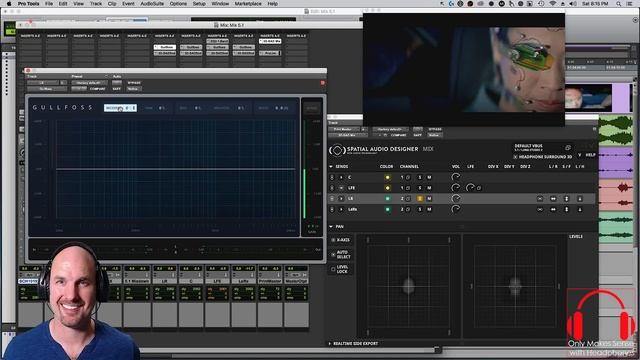Image resolution: width=640 pixels, height=360 pixels.
Task: Open Spatial Audio Designer preset dropdown
Action: (x=391, y=129)
